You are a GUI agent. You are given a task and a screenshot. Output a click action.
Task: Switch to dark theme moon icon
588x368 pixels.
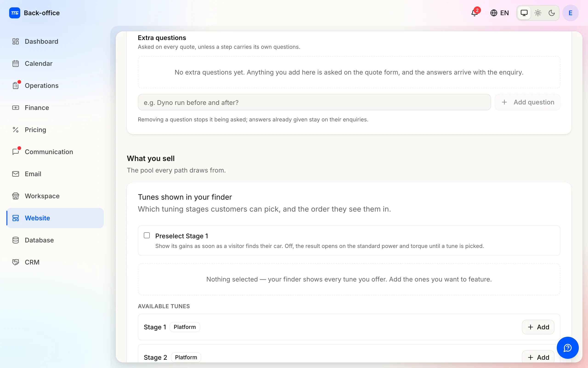click(x=552, y=13)
